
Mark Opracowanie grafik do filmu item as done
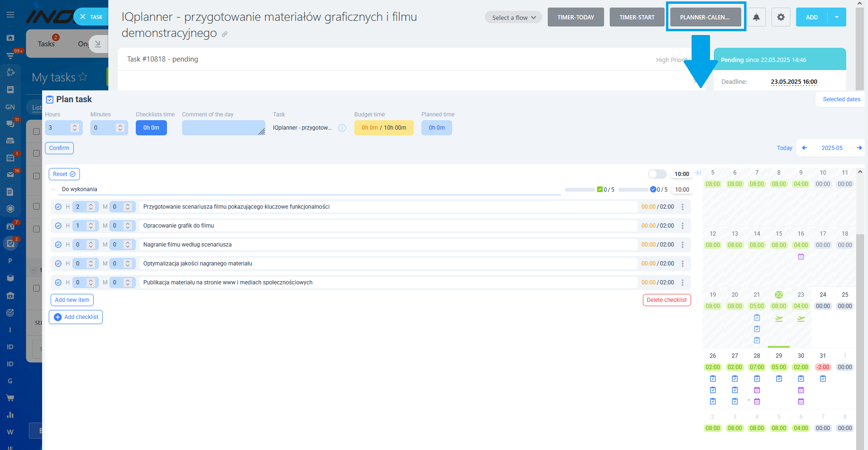coord(58,226)
